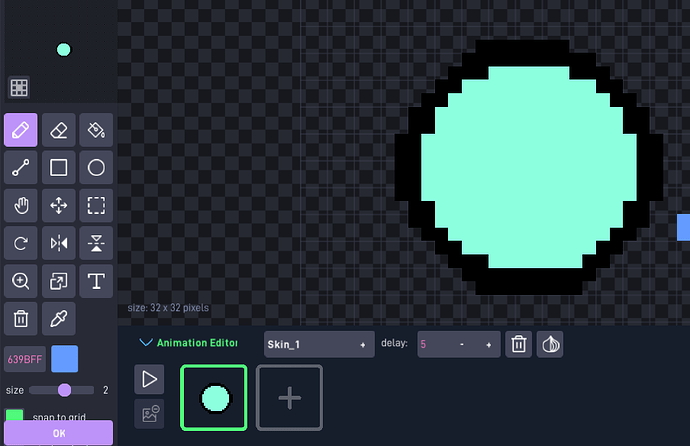
Task: Select the Rectangle shape tool
Action: pyautogui.click(x=59, y=168)
